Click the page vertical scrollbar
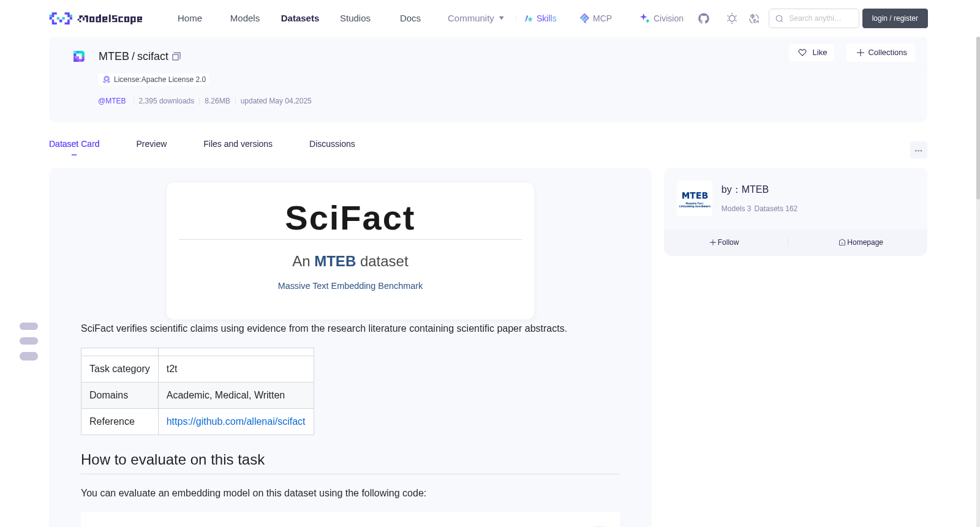Image resolution: width=980 pixels, height=527 pixels. point(978,118)
